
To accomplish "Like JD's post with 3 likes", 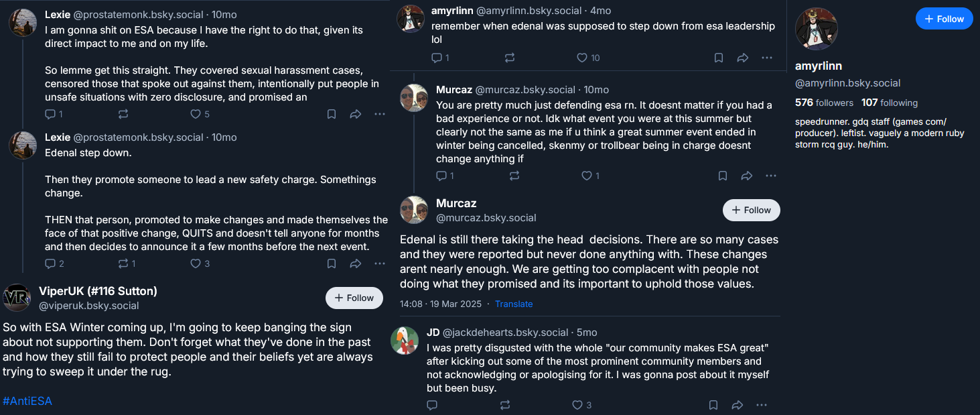I will [581, 405].
